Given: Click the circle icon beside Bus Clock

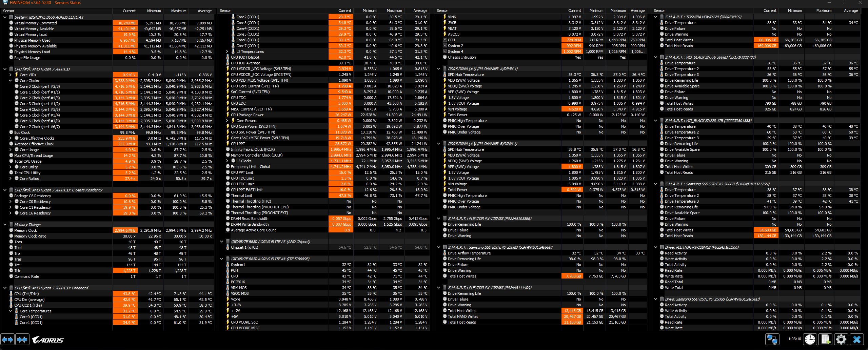Looking at the screenshot, I should click(11, 132).
